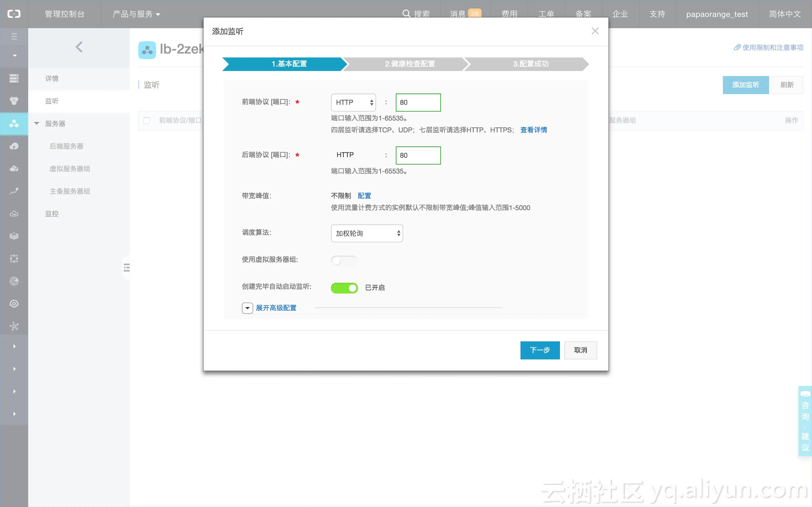
Task: Click the hamburger menu at sidebar top
Action: (14, 36)
